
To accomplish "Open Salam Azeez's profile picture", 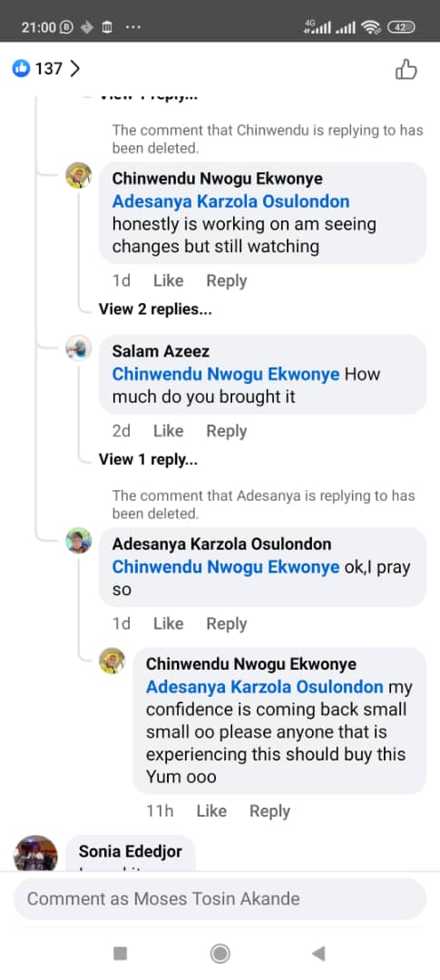I will 79,348.
